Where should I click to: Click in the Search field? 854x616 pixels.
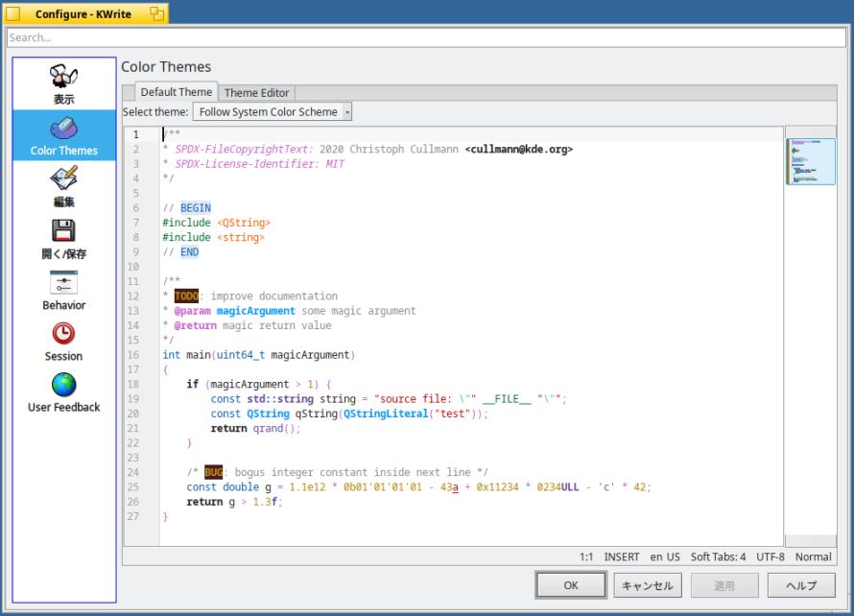[x=426, y=37]
